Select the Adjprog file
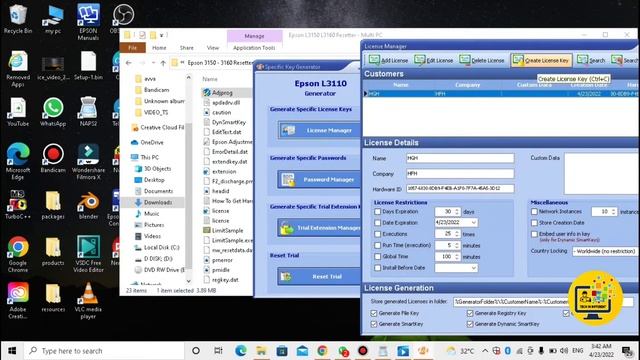The height and width of the screenshot is (360, 640). 222,93
